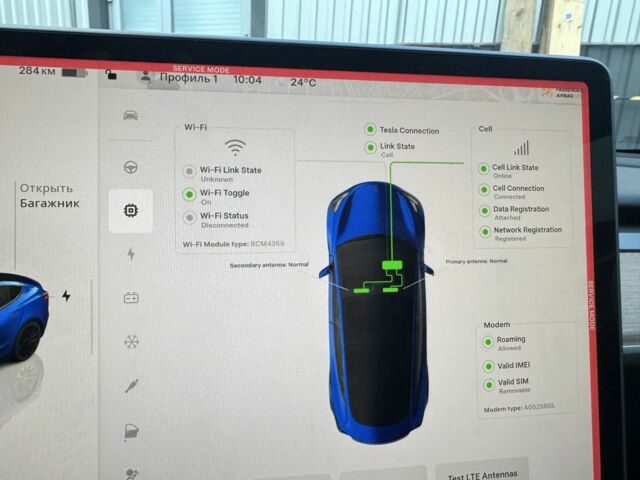The width and height of the screenshot is (640, 480).
Task: Tap the Cell Connection indicator
Action: click(x=484, y=190)
